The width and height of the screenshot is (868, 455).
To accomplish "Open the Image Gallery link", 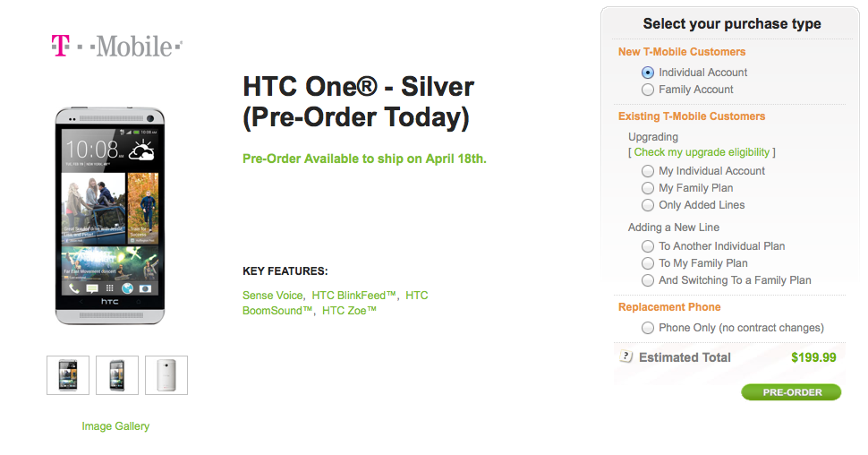I will tap(115, 426).
